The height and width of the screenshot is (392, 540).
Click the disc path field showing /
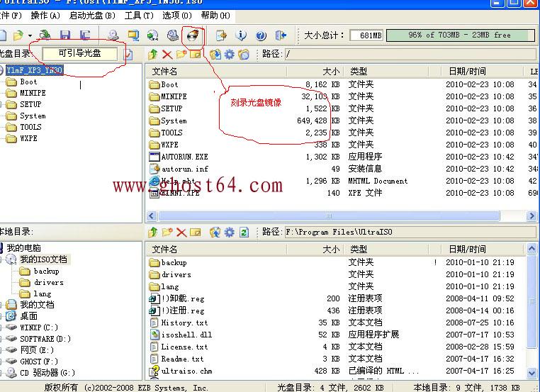pyautogui.click(x=410, y=54)
